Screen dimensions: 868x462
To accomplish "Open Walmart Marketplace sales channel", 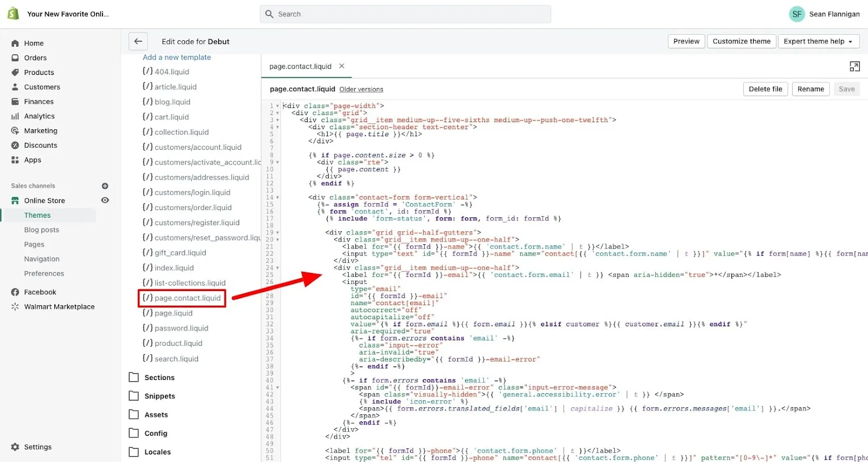I will click(x=59, y=307).
